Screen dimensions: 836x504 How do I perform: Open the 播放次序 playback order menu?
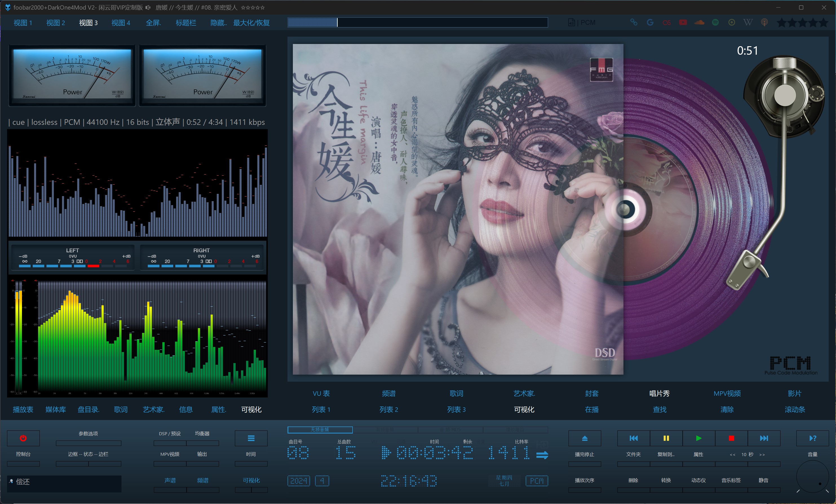point(585,480)
